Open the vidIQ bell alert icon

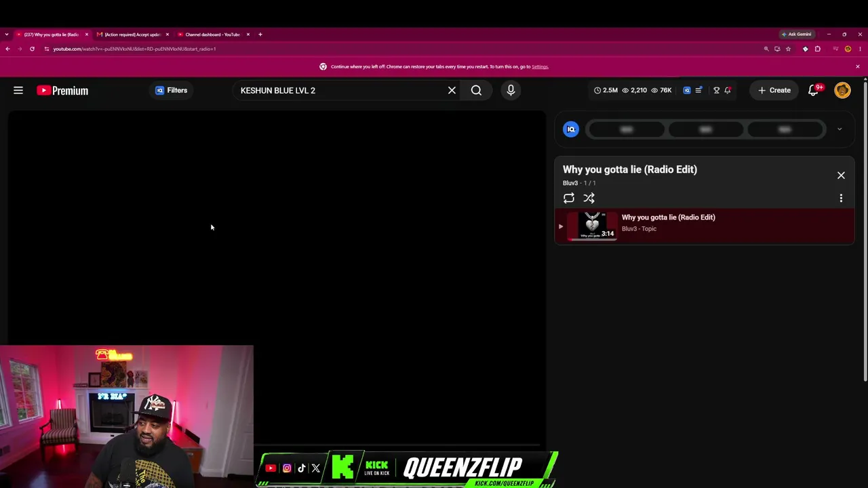pyautogui.click(x=728, y=90)
